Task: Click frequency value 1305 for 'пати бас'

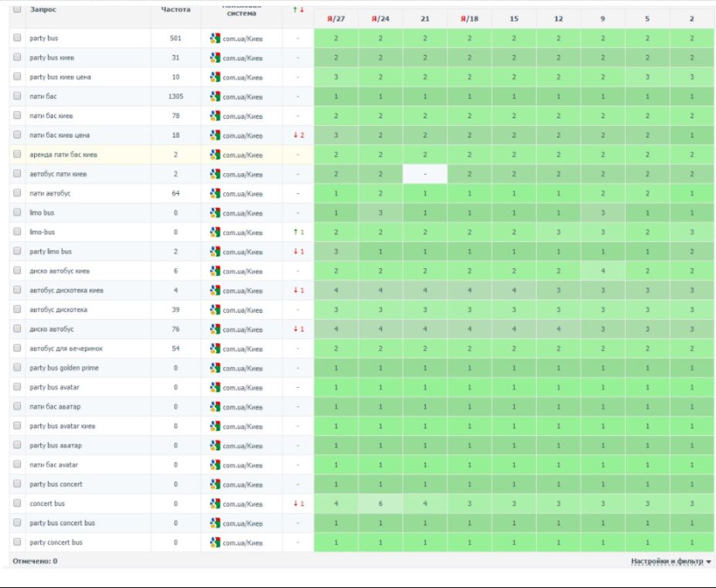Action: tap(176, 97)
